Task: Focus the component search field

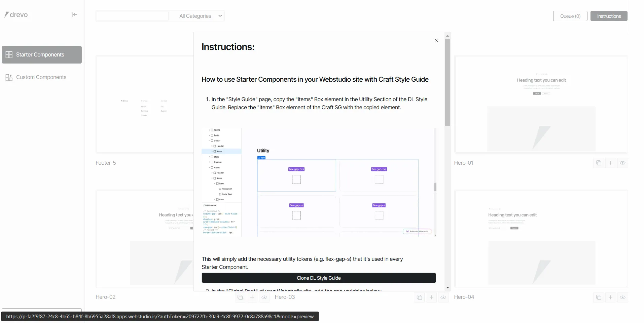Action: click(x=133, y=16)
